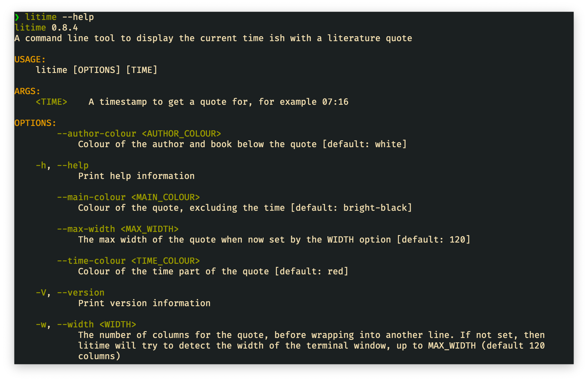
Task: Click the OPTIONS: section heading
Action: [35, 123]
